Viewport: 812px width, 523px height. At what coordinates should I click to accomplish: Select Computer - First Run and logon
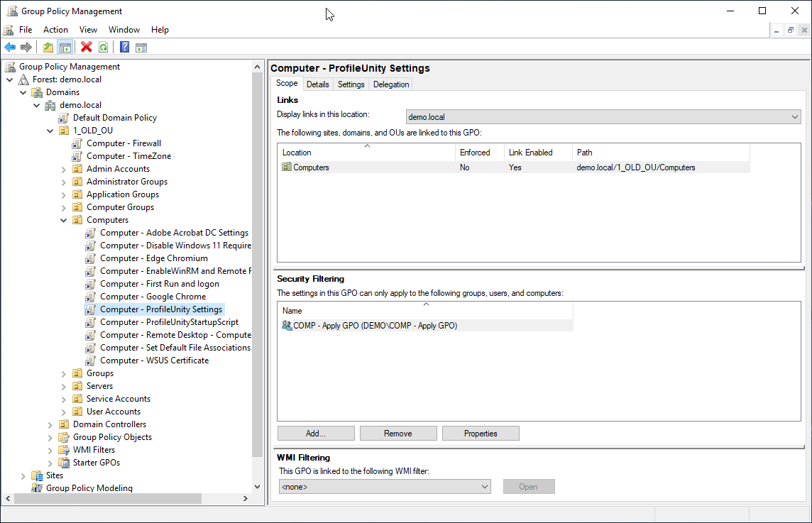160,284
